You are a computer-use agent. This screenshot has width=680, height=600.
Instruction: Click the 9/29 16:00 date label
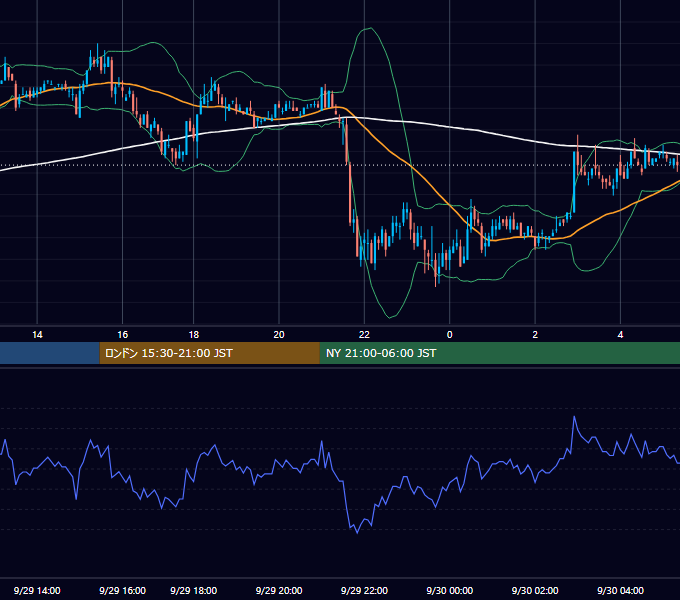pos(123,590)
